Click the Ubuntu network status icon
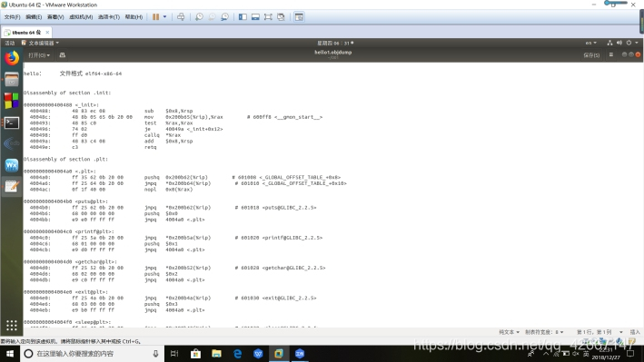Viewport: 644px width, 362px height. [609, 43]
